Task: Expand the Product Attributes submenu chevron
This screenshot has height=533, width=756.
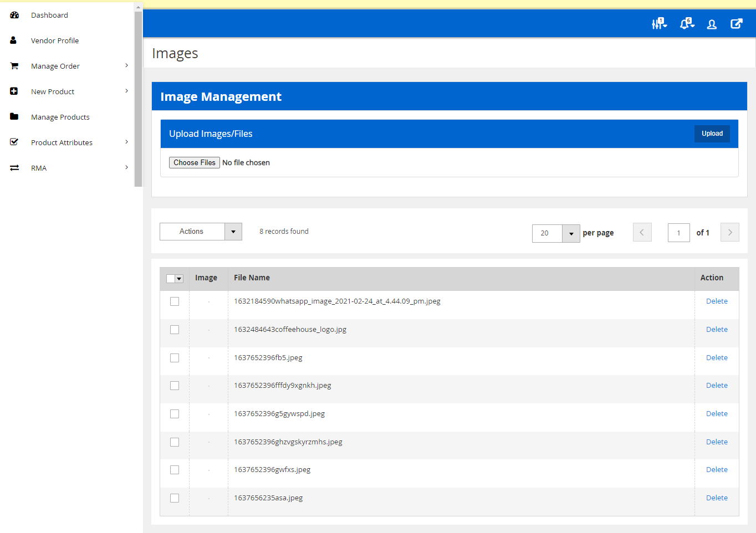Action: coord(126,142)
